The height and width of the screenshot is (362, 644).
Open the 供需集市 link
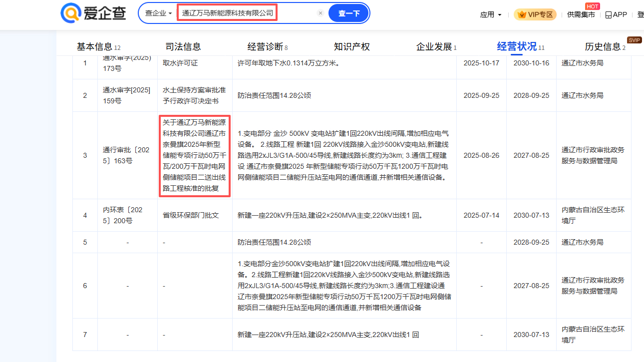[x=581, y=14]
